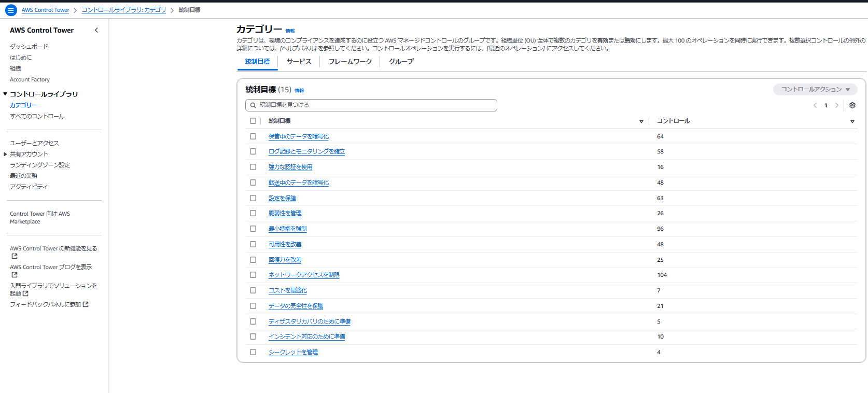Open info link next to カテゴリー heading
The width and height of the screenshot is (868, 393).
(290, 31)
